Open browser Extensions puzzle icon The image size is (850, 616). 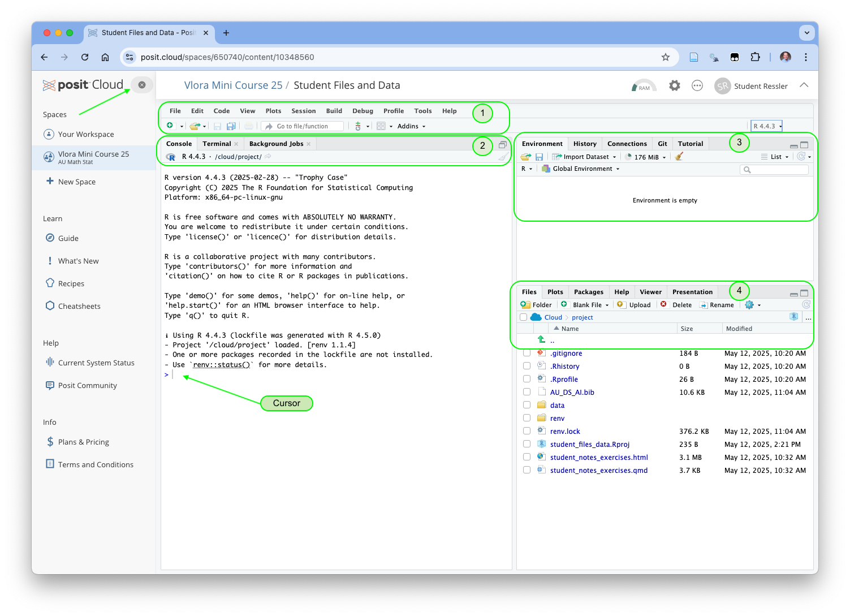tap(755, 57)
